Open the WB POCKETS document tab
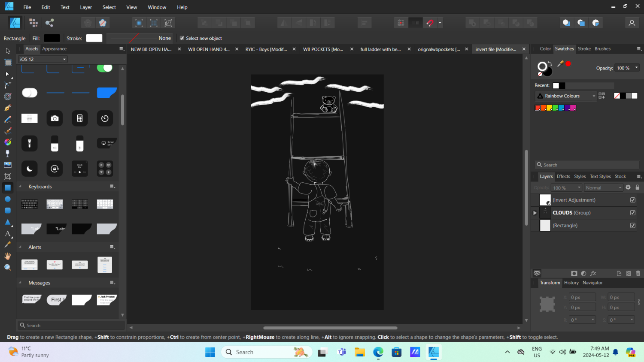The width and height of the screenshot is (644, 362). (323, 49)
